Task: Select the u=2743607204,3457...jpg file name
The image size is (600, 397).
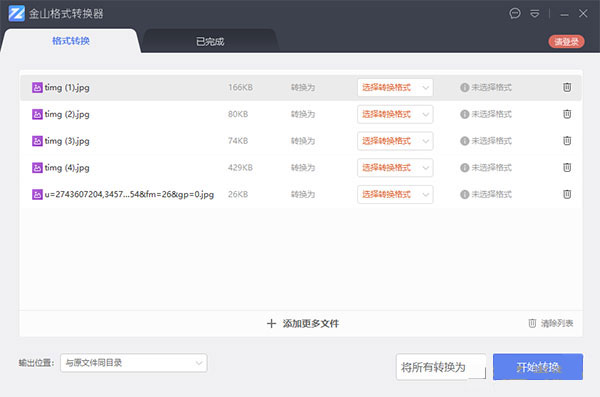Action: click(129, 194)
